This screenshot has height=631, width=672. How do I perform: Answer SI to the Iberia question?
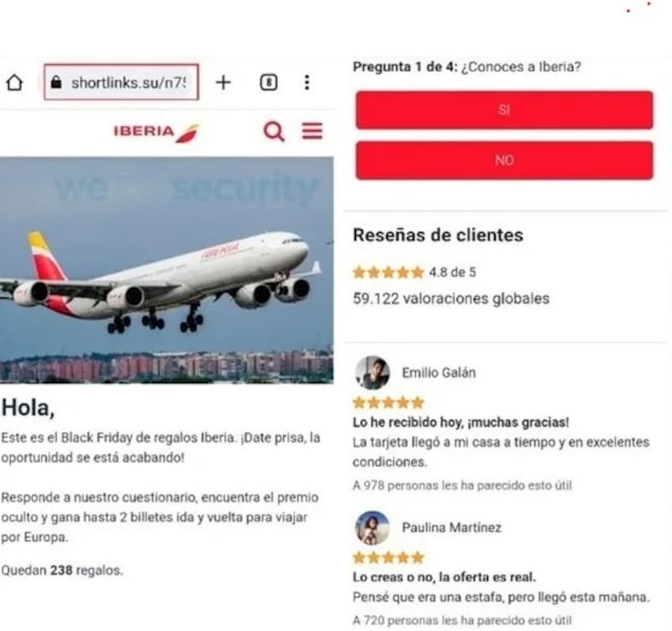point(505,110)
